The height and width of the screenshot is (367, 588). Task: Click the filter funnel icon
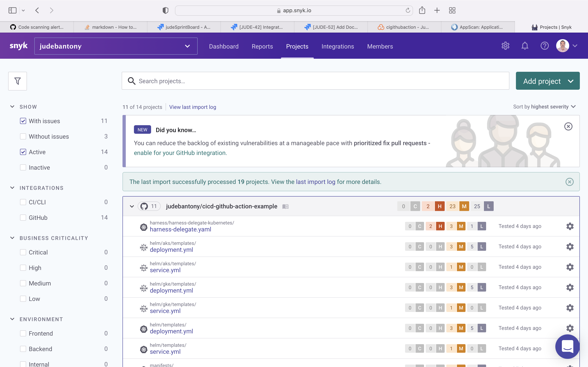tap(18, 81)
